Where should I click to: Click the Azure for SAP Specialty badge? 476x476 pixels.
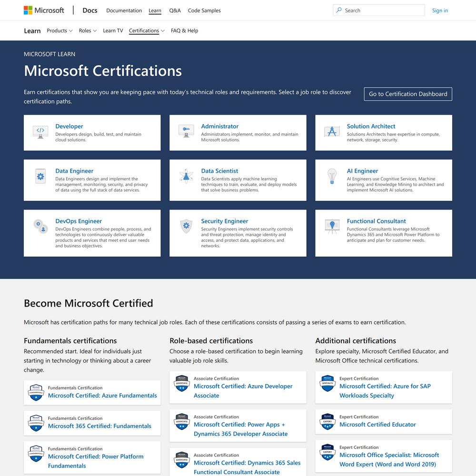(327, 383)
